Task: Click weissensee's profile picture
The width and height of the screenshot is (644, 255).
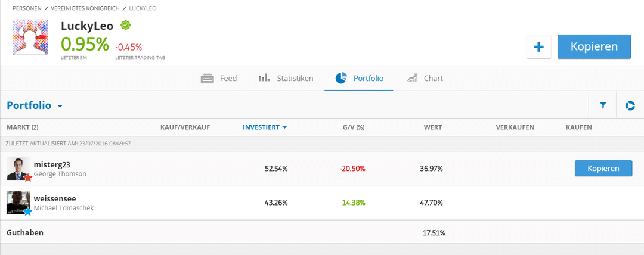Action: point(17,202)
